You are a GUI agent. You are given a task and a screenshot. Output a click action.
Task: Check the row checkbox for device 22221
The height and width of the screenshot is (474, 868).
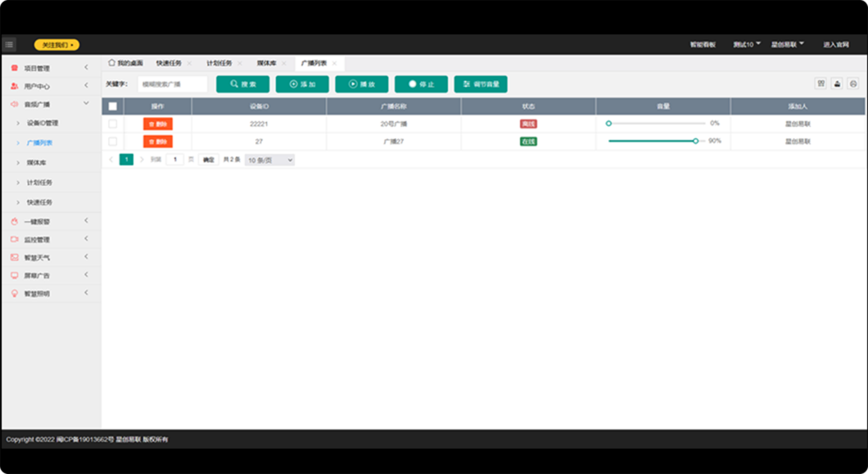(113, 124)
